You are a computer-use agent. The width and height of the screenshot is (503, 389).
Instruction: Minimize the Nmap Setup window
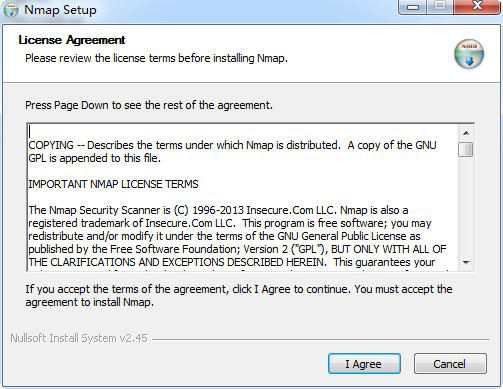[x=413, y=7]
